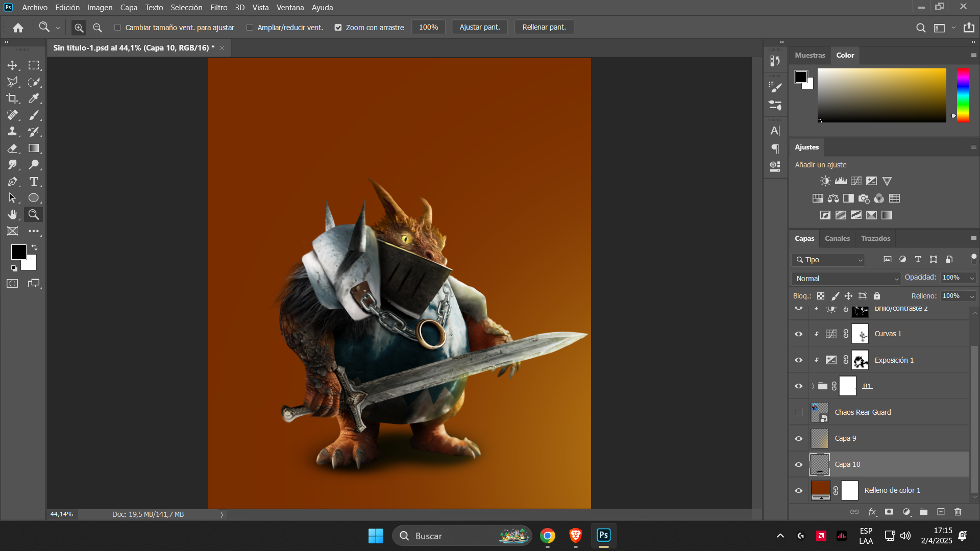Open the Selección menu
980x551 pixels.
coord(186,8)
